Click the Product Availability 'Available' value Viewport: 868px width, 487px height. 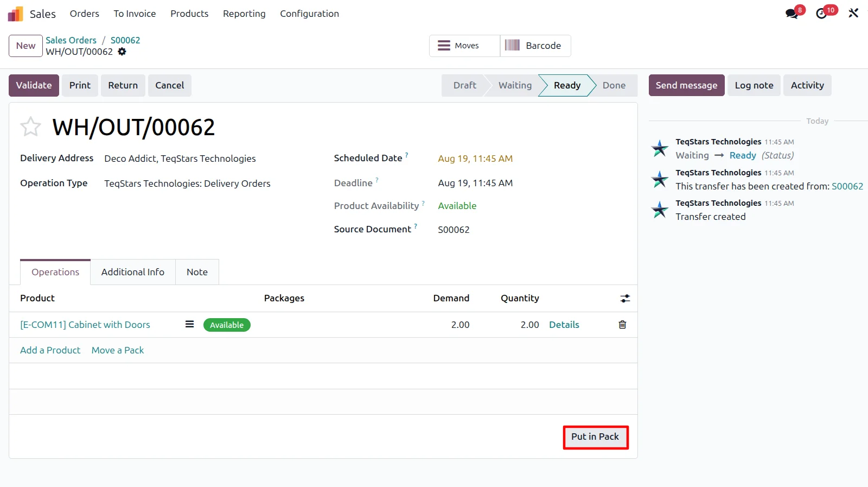(457, 206)
